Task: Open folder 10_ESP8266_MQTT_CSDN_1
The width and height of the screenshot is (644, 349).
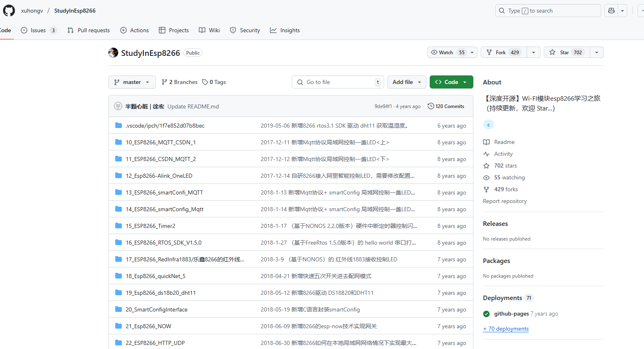Action: pyautogui.click(x=160, y=142)
